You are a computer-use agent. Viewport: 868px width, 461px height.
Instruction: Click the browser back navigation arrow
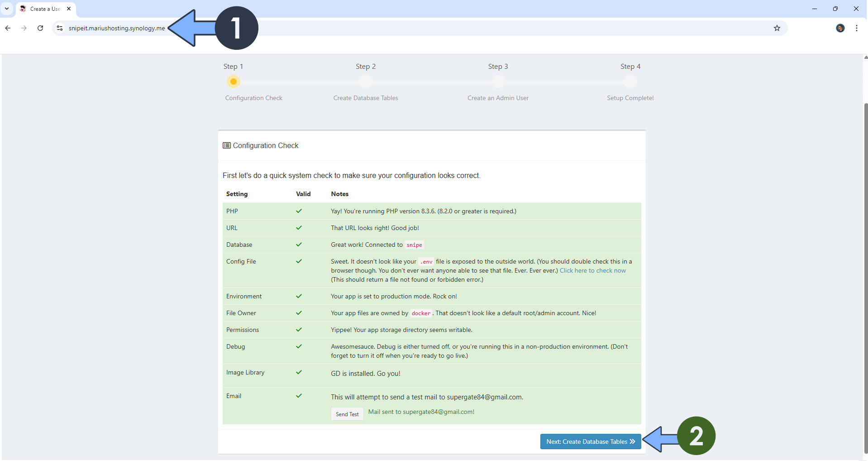[8, 28]
